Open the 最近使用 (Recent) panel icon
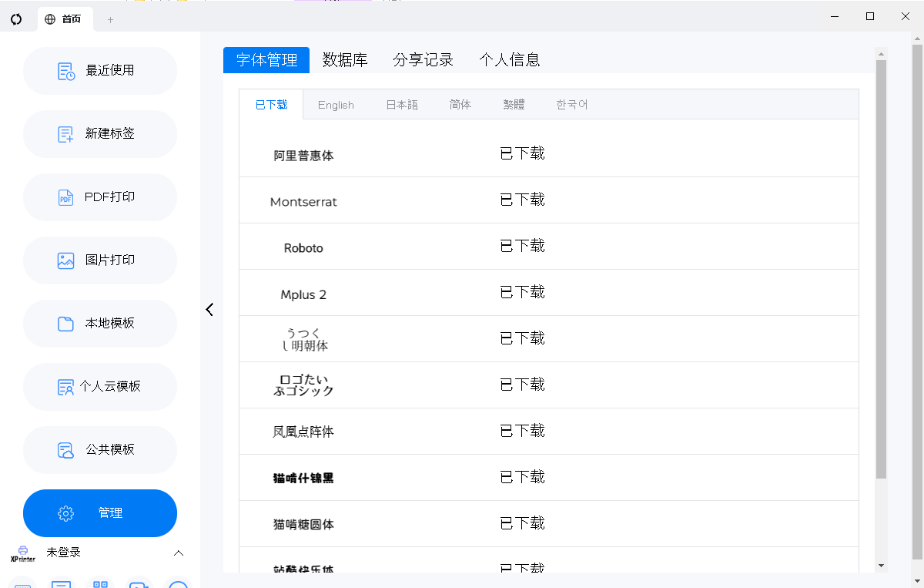The width and height of the screenshot is (924, 588). point(65,70)
